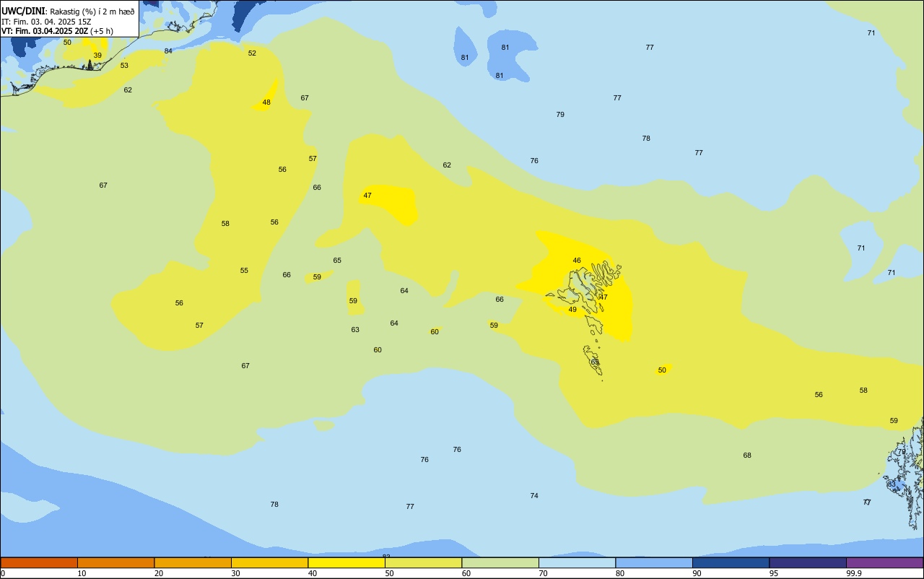Select the map value 84
Screen dimensions: 924x579
click(x=168, y=51)
